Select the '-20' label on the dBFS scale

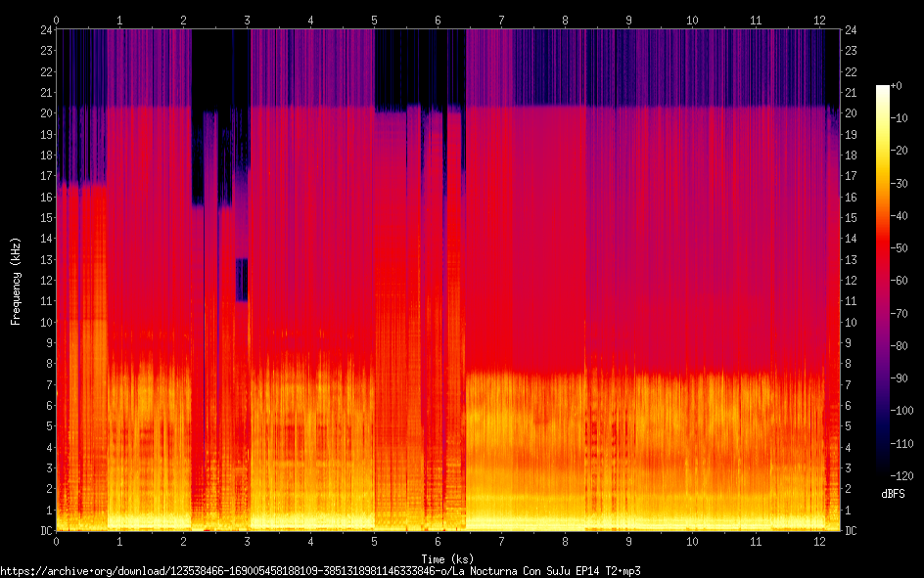coord(900,151)
